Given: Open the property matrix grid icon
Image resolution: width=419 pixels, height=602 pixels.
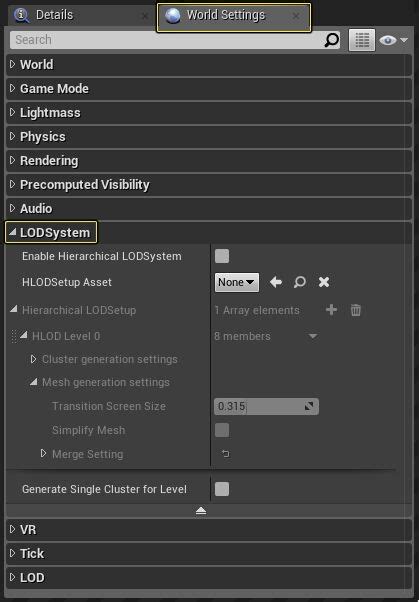Looking at the screenshot, I should pos(362,40).
